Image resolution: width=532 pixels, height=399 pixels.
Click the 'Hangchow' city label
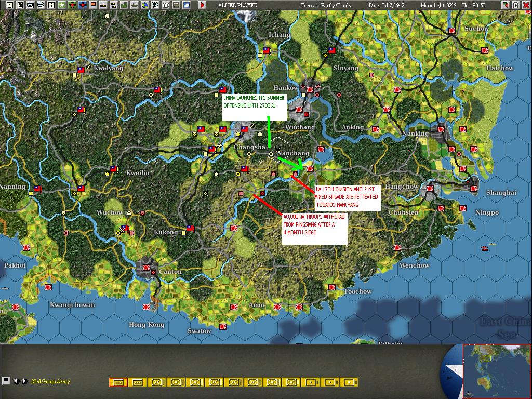point(402,187)
